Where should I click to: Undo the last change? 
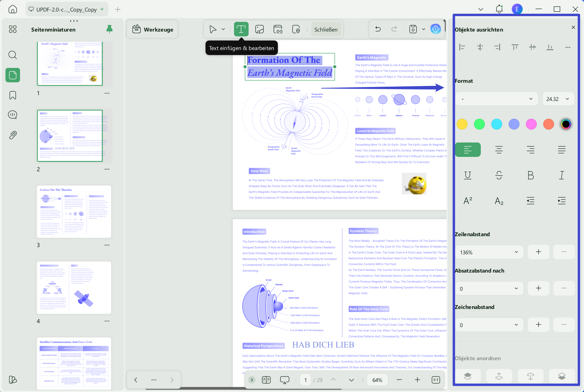378,29
